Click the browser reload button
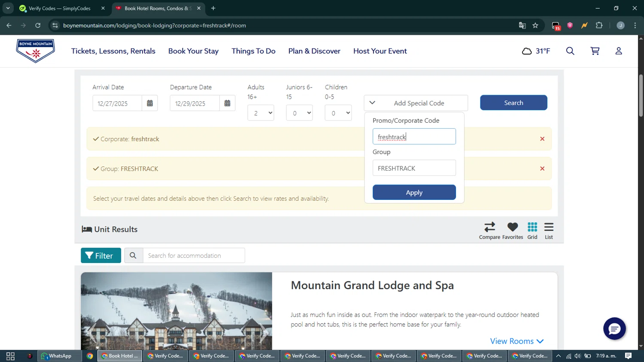This screenshot has width=644, height=362. [38, 26]
